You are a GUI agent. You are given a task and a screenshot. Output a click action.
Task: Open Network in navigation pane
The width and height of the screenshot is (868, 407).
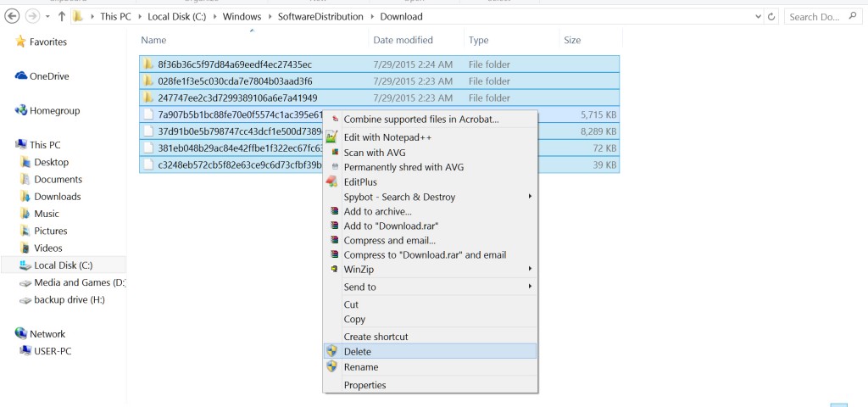(47, 334)
